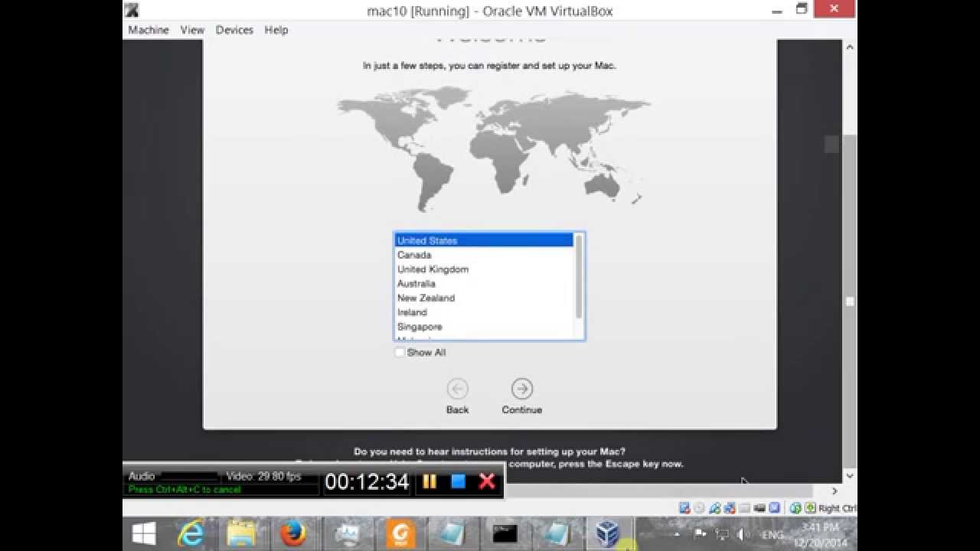Open the taskbar clock and date

821,535
